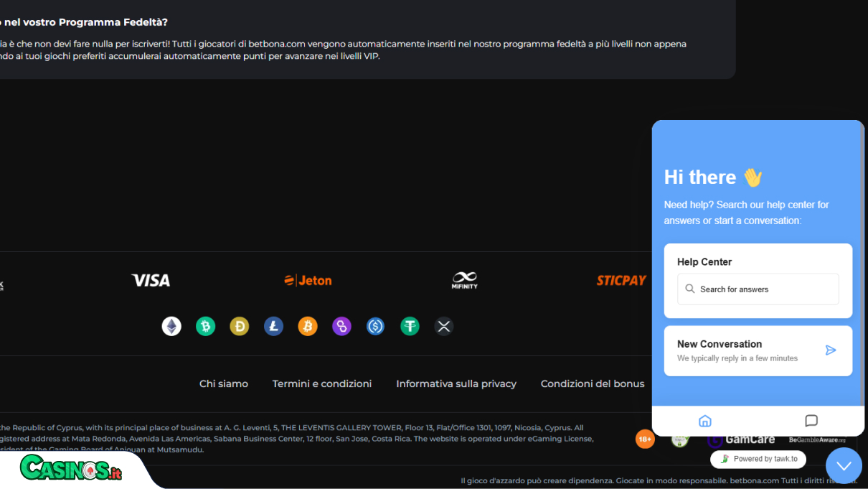The height and width of the screenshot is (489, 868).
Task: Open Informativa sulla privacy link
Action: click(x=456, y=383)
